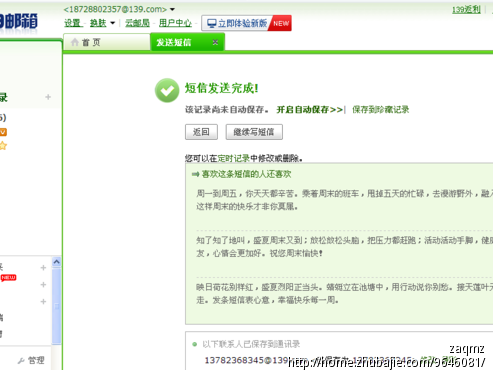Click the monitor icon in 立即体验新版
This screenshot has height=370, width=493.
(211, 23)
